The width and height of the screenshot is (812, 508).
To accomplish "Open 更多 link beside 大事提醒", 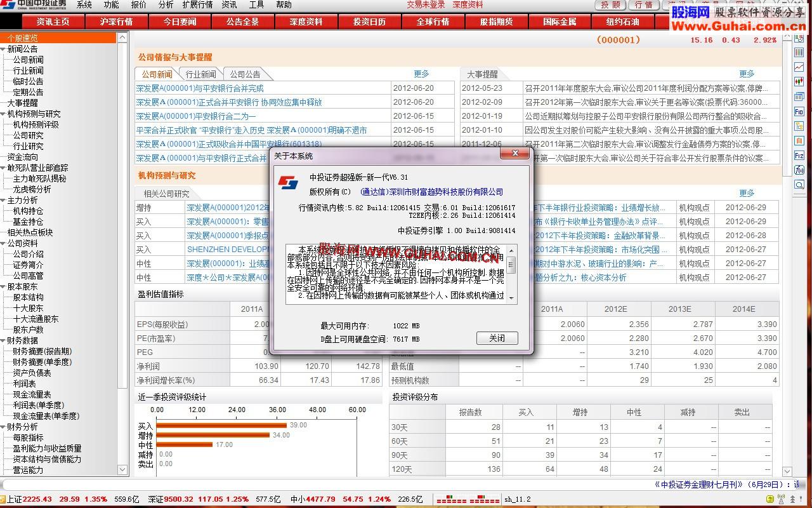I will point(747,74).
